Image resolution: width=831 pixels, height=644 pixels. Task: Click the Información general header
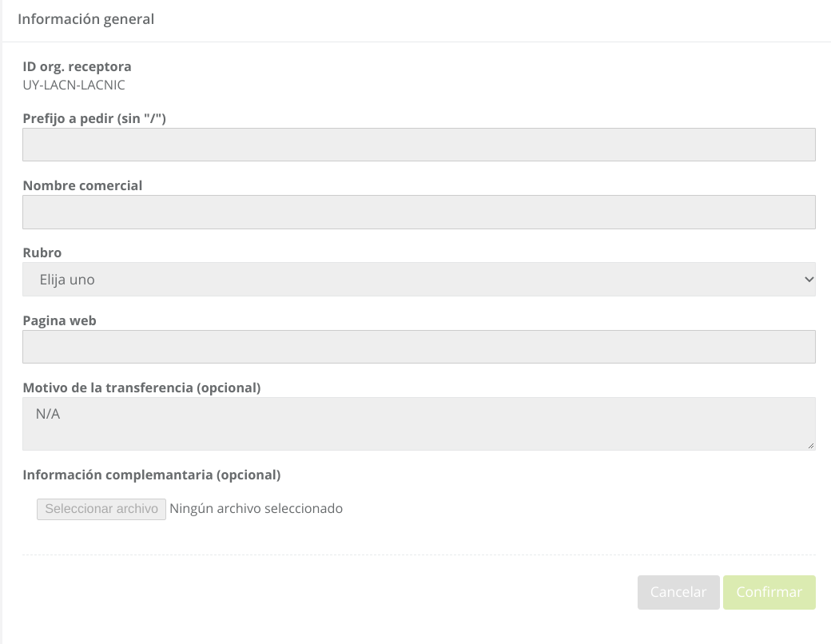(x=85, y=19)
